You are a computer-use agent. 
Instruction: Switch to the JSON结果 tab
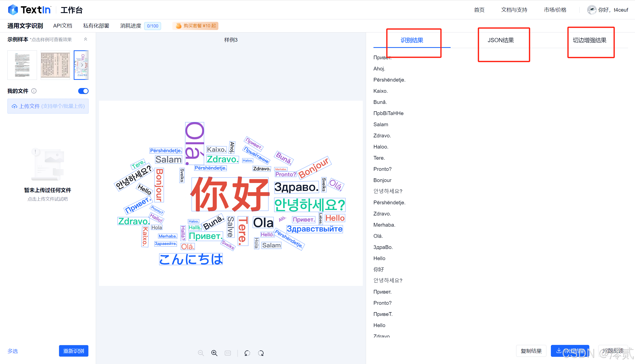click(x=501, y=40)
